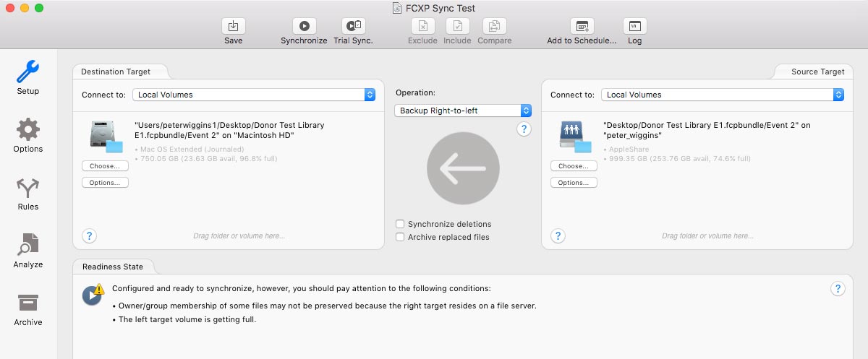Click Options... under Destination Target
Screen dimensions: 868x359
point(105,183)
